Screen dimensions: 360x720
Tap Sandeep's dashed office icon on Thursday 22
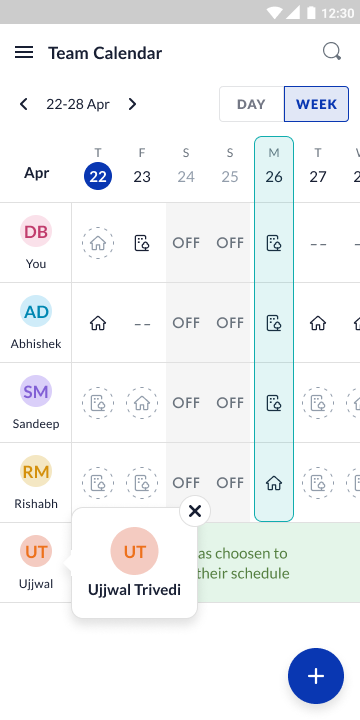coord(98,403)
